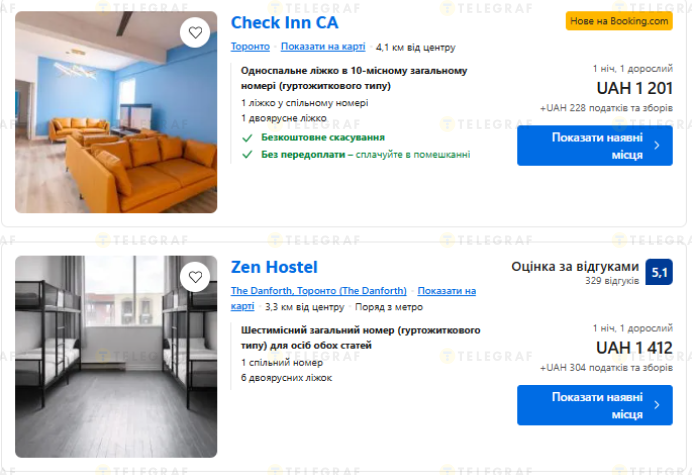
Task: Open Zen Hostel title link
Action: click(x=274, y=267)
